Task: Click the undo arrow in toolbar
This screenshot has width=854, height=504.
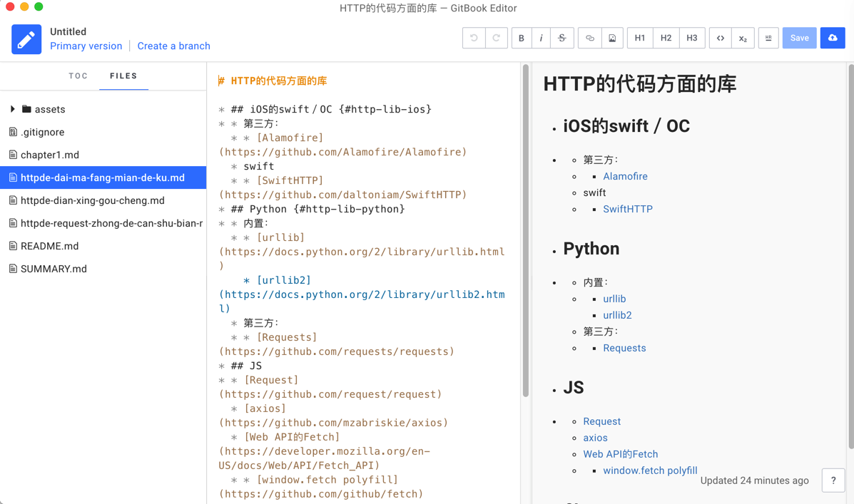Action: (x=474, y=38)
